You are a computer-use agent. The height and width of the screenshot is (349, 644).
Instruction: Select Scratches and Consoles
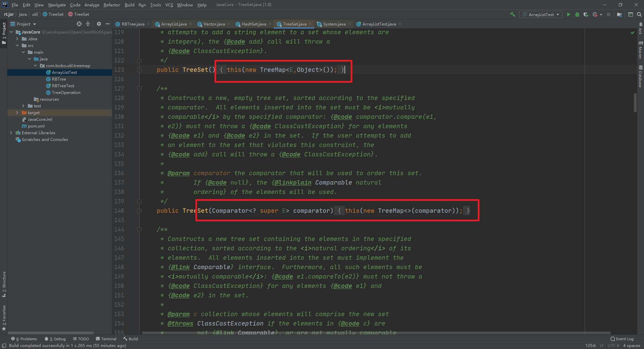(x=42, y=139)
